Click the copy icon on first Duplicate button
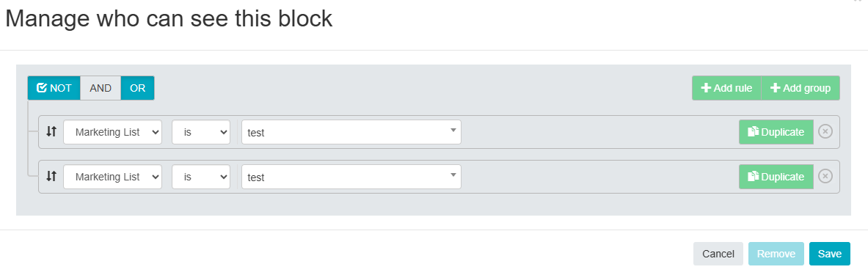868x275 pixels. pyautogui.click(x=753, y=132)
